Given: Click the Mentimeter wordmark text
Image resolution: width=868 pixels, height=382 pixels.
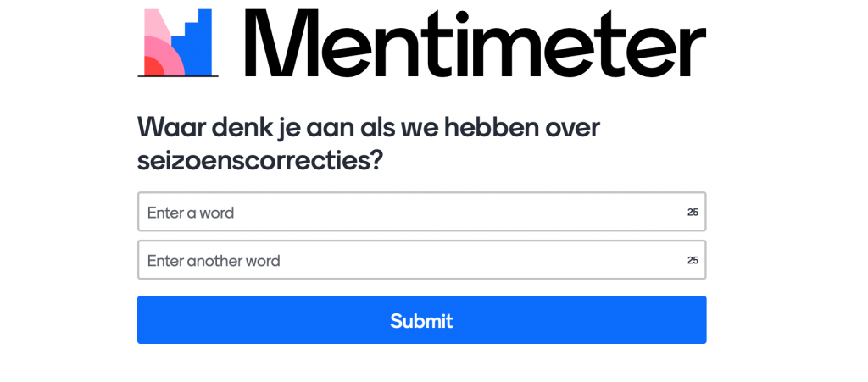Looking at the screenshot, I should [476, 43].
